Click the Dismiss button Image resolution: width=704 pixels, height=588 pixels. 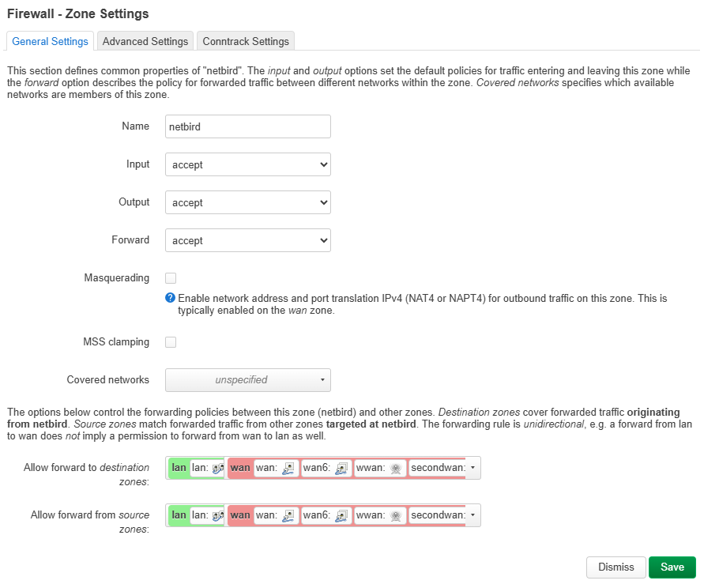click(616, 567)
